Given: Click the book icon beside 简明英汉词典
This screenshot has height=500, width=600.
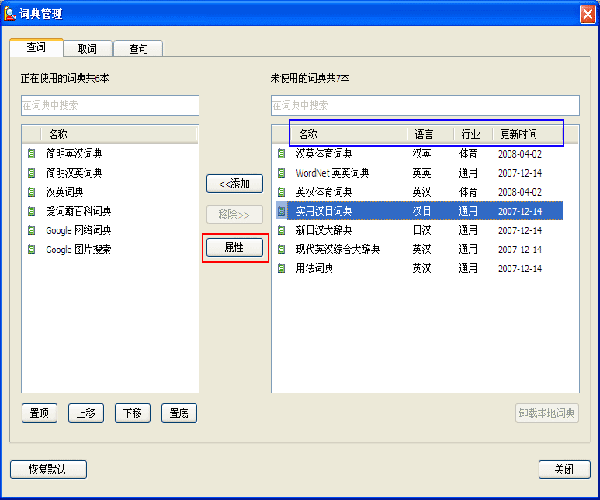Looking at the screenshot, I should pyautogui.click(x=31, y=153).
